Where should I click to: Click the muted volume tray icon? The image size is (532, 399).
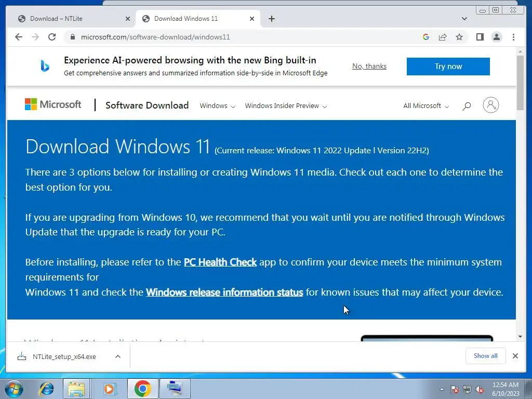(480, 389)
